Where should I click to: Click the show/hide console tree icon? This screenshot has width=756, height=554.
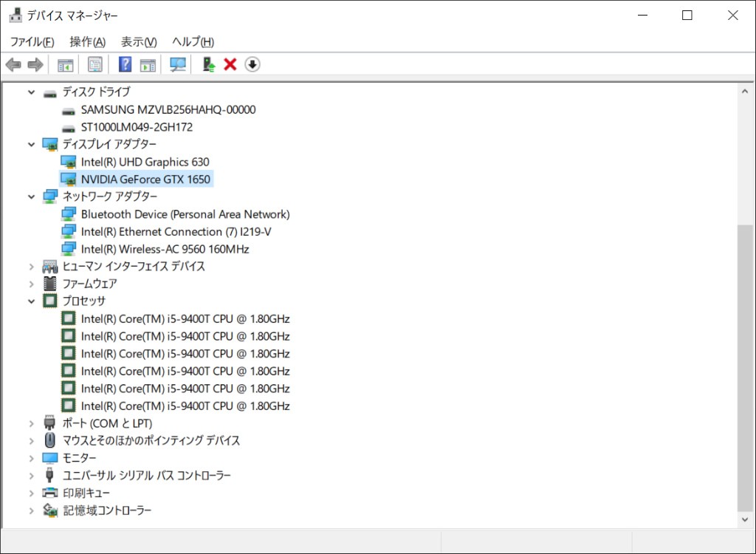coord(66,65)
